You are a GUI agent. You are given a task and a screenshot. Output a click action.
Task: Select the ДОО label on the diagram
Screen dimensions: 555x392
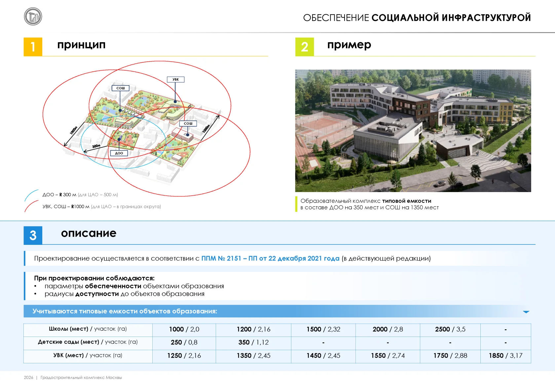click(119, 153)
